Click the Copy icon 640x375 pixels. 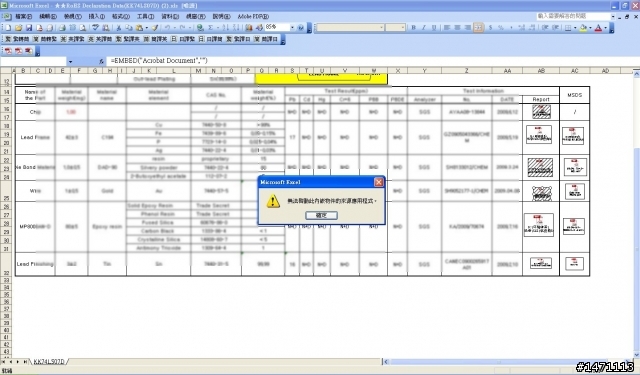129,28
